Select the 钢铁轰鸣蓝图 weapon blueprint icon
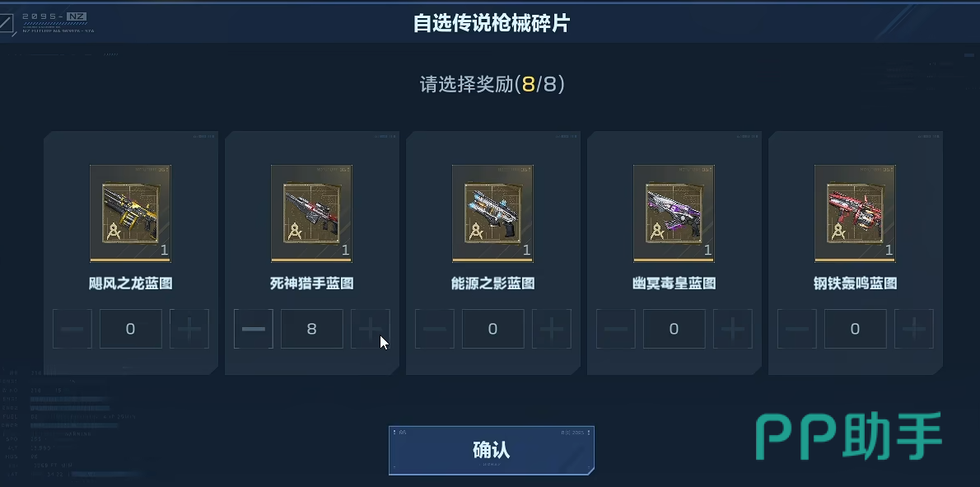This screenshot has width=980, height=487. pyautogui.click(x=855, y=213)
